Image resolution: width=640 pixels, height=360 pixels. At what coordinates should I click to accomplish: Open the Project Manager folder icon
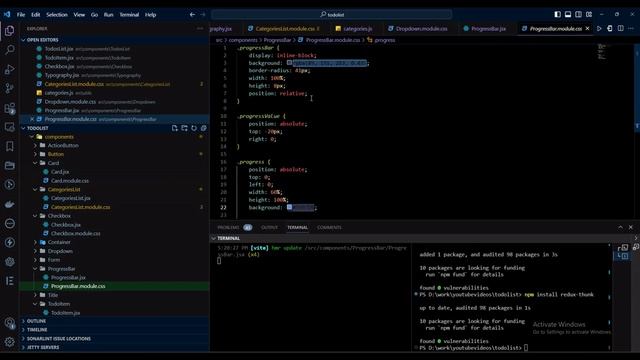[x=10, y=165]
